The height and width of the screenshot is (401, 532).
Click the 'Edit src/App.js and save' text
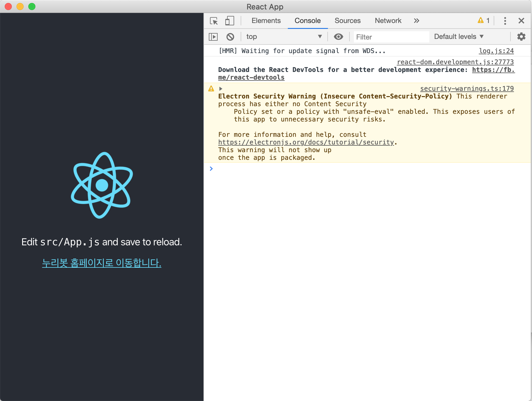[102, 242]
